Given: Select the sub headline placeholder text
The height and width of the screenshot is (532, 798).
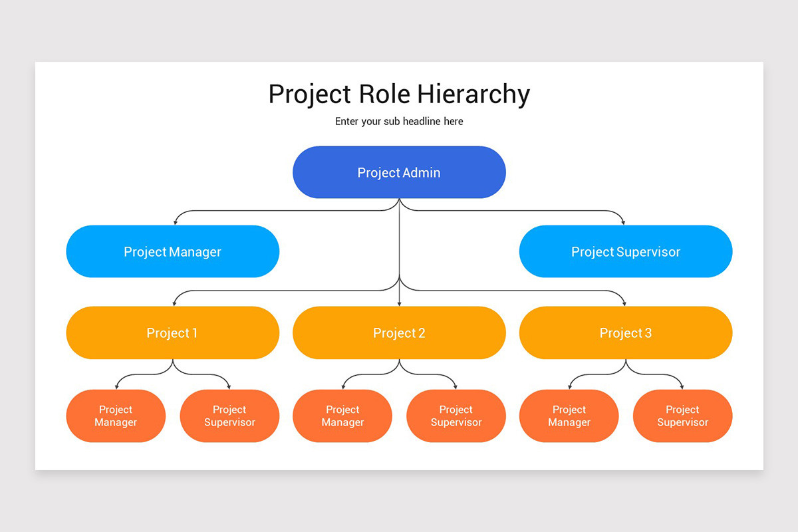Looking at the screenshot, I should [399, 121].
